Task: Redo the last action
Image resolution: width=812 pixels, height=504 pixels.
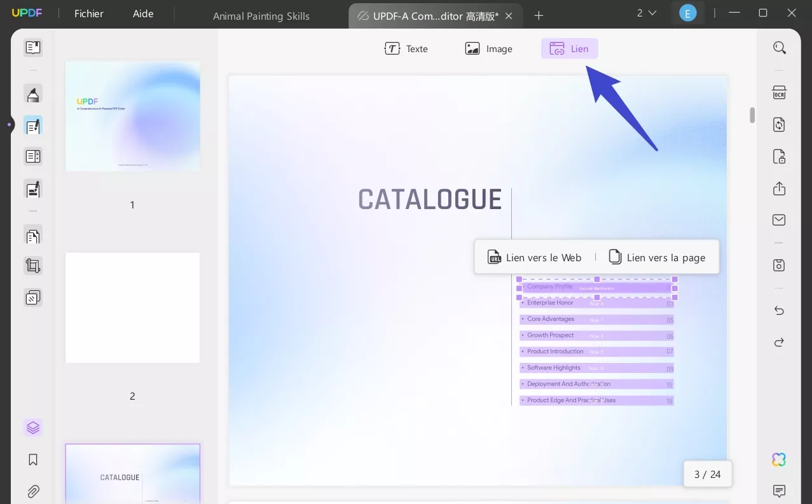Action: [x=779, y=342]
